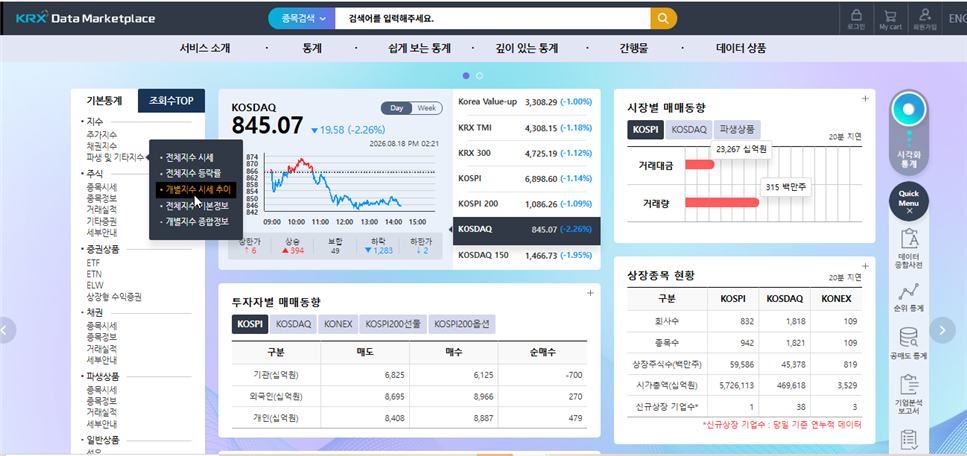Open 간행물 menu
The height and width of the screenshot is (456, 967).
click(x=634, y=48)
